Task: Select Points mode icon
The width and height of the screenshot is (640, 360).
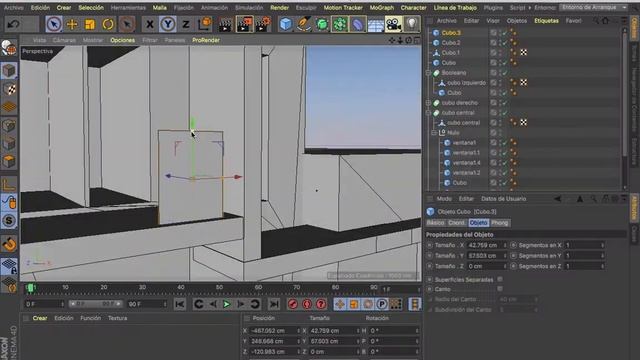Action: [9, 126]
